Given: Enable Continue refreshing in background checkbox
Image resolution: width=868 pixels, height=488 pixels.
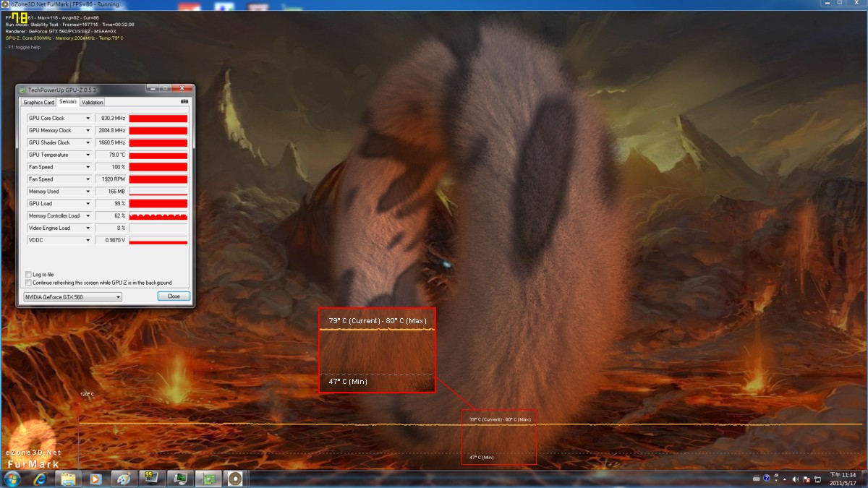Looking at the screenshot, I should click(x=28, y=283).
